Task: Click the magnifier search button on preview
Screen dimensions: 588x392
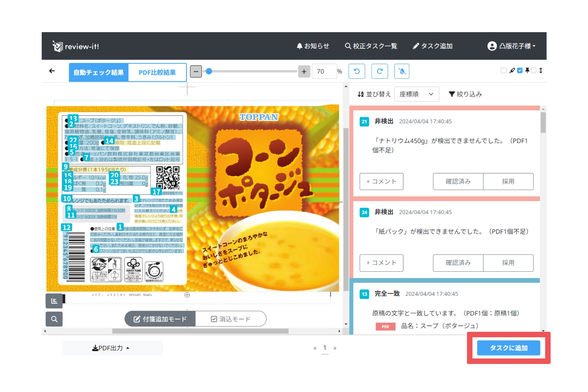Action: (x=54, y=319)
